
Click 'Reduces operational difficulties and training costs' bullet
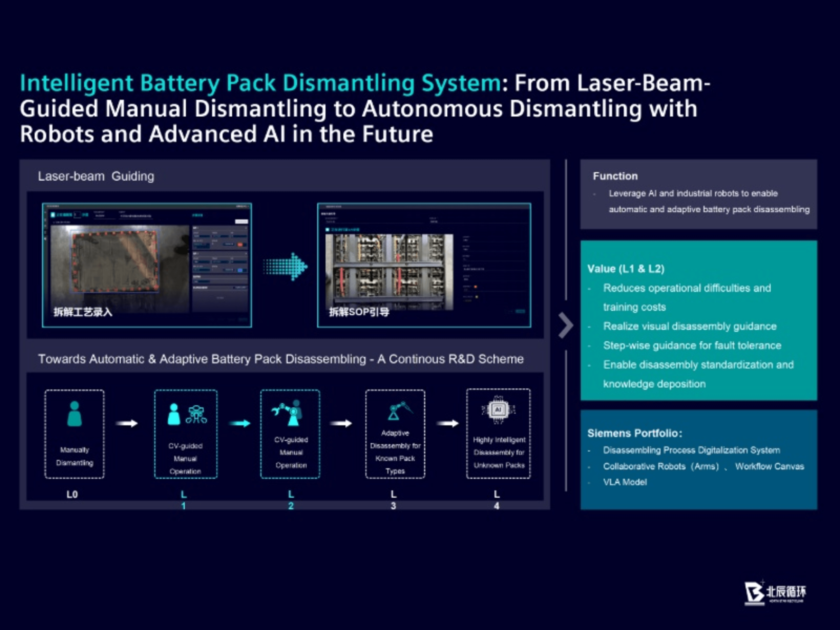pos(687,297)
